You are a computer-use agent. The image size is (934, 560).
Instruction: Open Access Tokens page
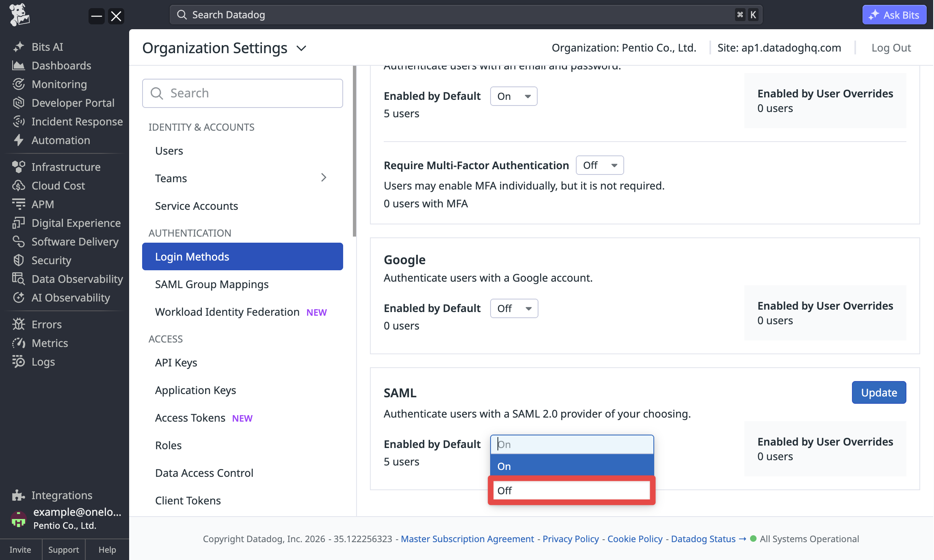[x=242, y=418]
